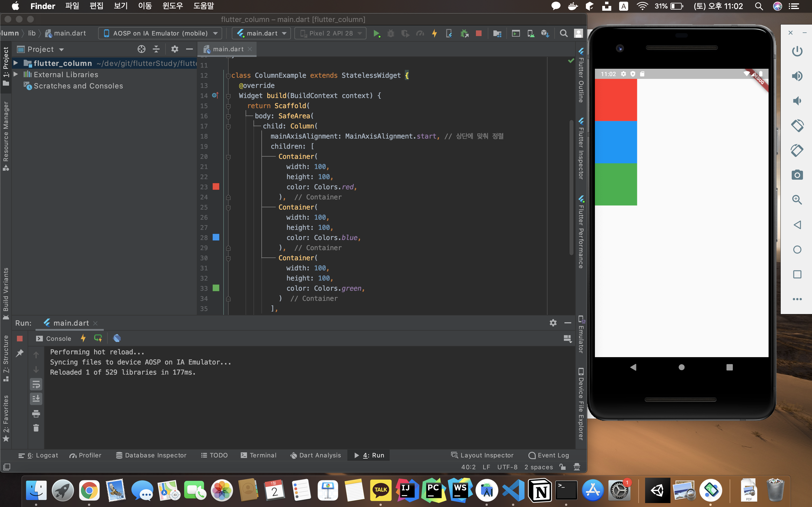Toggle read-only lock icon in status bar
The width and height of the screenshot is (812, 507).
coord(563,467)
